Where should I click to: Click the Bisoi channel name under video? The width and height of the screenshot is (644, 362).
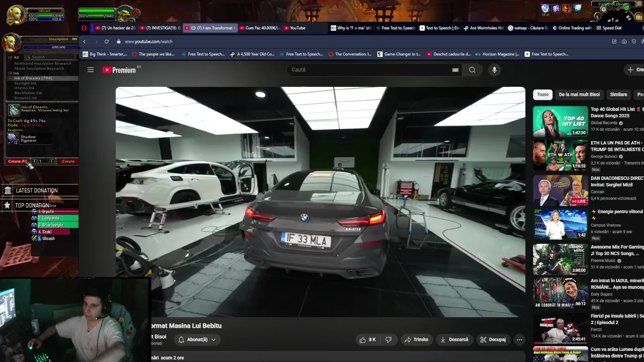coord(159,337)
